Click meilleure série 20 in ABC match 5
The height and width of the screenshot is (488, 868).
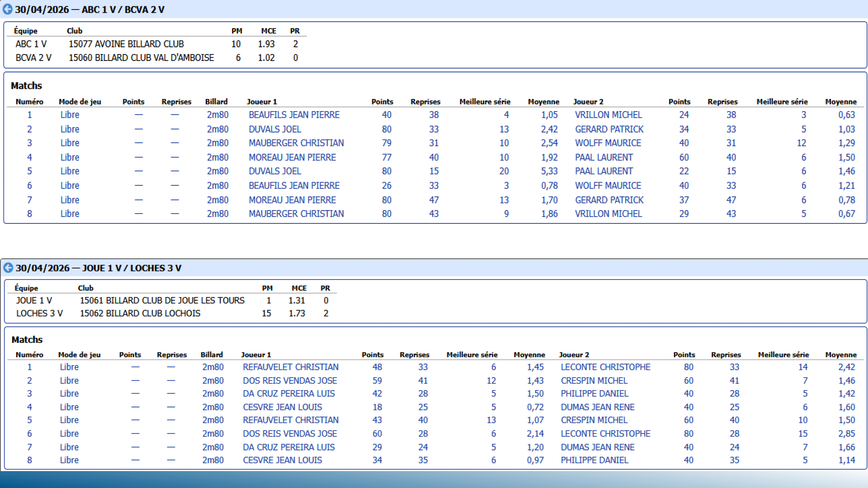click(504, 171)
